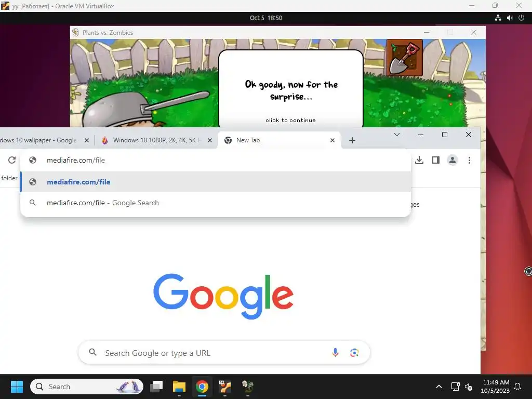Choose the highlighted mediafire.com/file URL suggestion

tap(216, 182)
